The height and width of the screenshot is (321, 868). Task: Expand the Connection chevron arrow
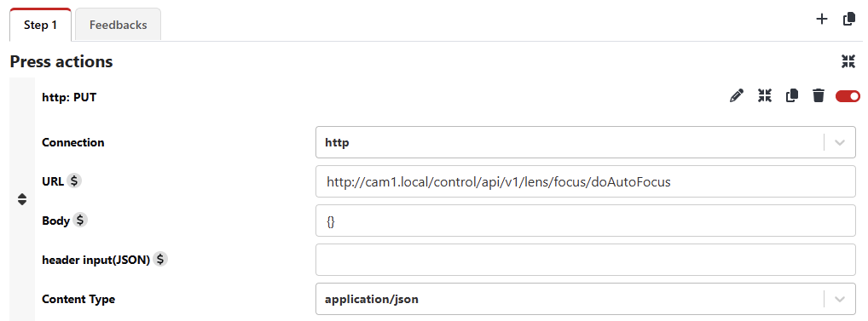point(840,142)
